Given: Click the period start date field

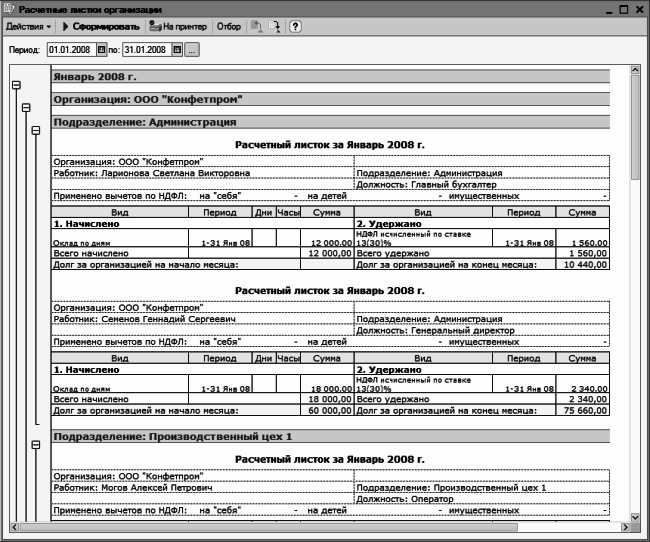Looking at the screenshot, I should (72, 50).
